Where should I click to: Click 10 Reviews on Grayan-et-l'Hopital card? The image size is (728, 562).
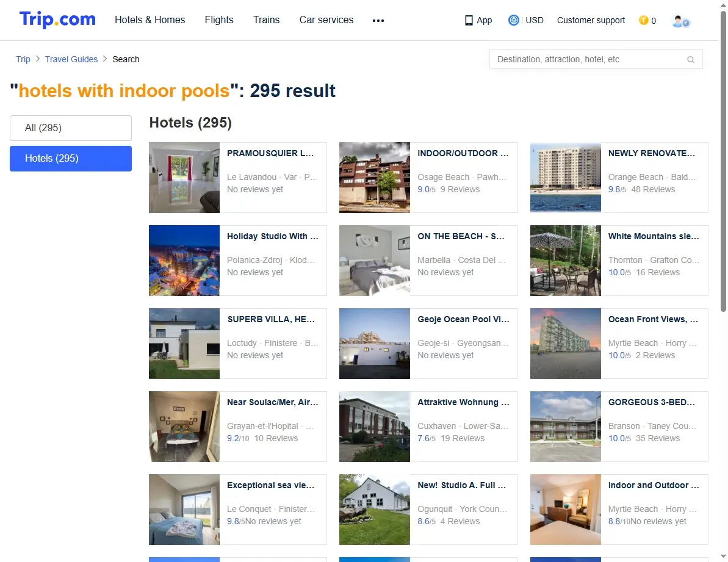click(x=276, y=439)
